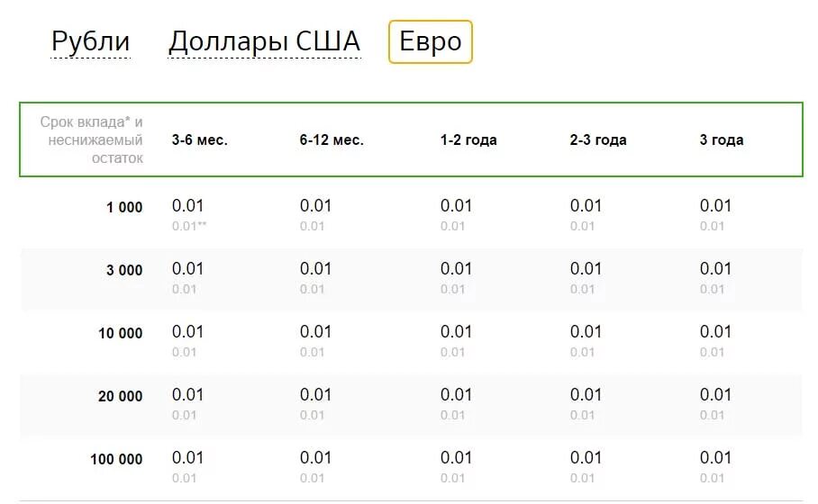Select the 100 000 minimum balance row label

pyautogui.click(x=116, y=460)
